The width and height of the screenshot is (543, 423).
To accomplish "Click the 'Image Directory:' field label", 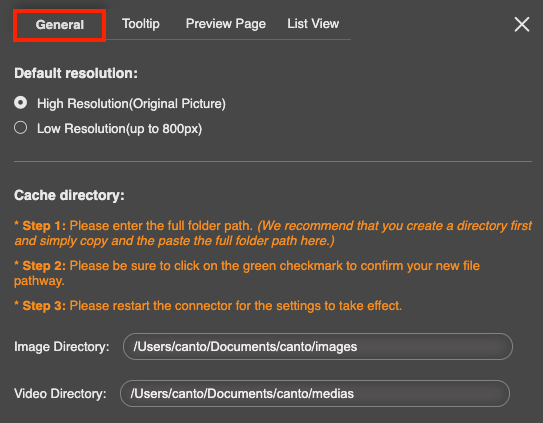I will coord(62,347).
